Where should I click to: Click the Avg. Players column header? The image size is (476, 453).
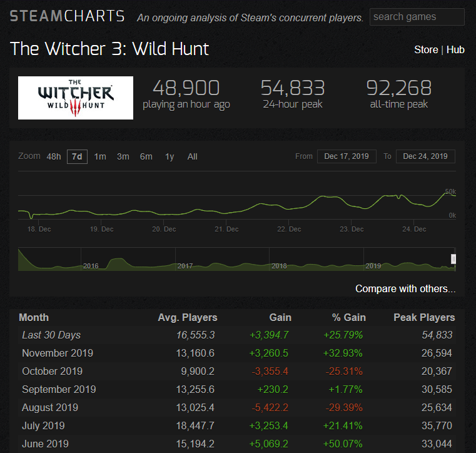pos(187,318)
